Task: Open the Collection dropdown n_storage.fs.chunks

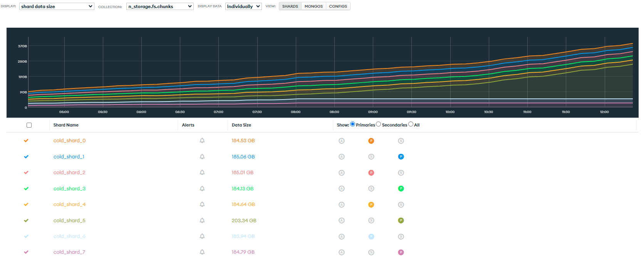Action: 160,7
